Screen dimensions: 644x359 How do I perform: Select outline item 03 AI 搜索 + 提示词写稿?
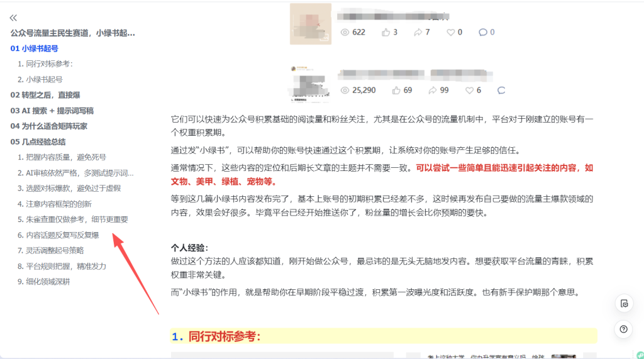pyautogui.click(x=52, y=111)
